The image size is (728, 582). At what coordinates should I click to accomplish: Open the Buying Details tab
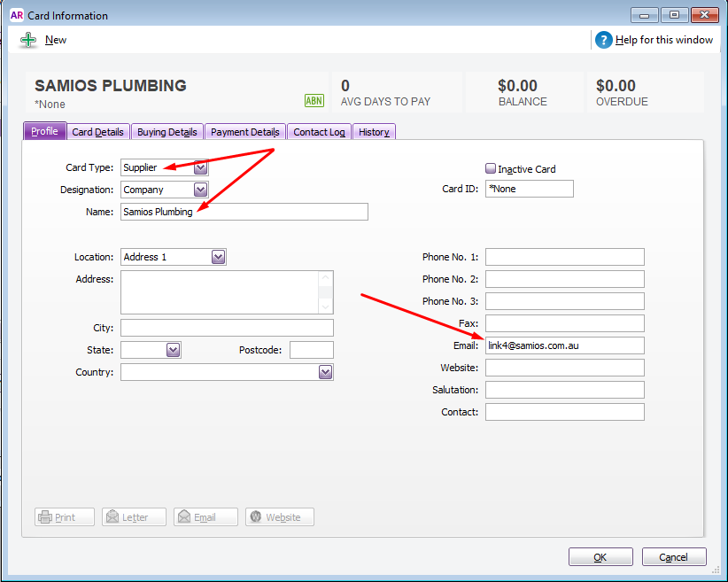tap(167, 132)
